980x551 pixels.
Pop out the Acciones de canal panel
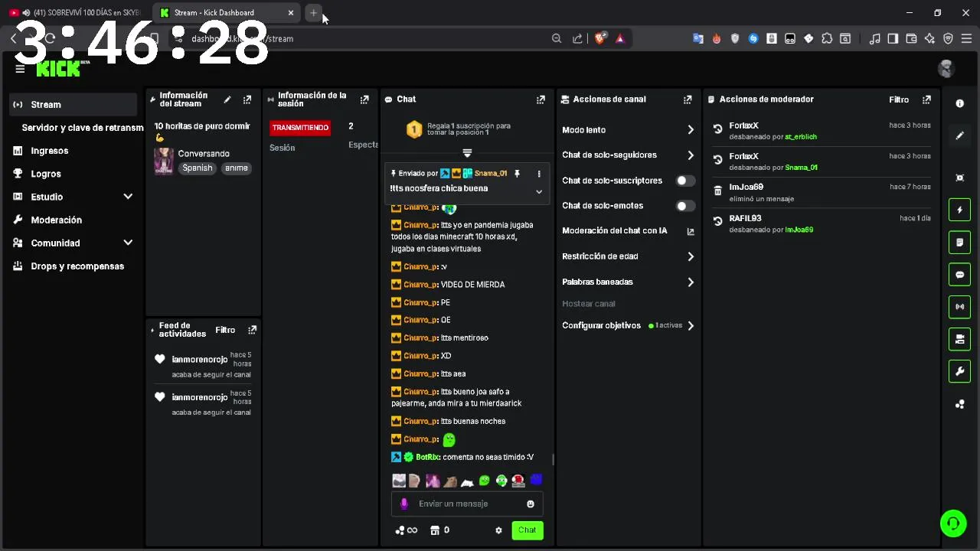pos(688,99)
